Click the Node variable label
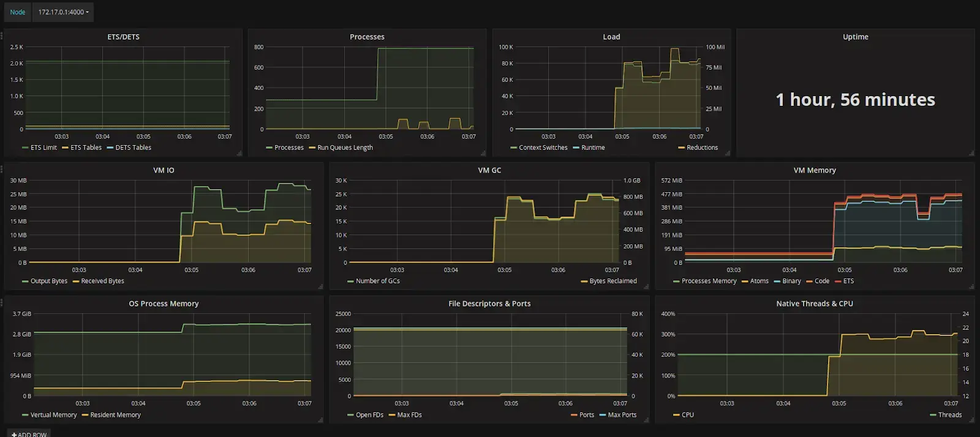980x437 pixels. (x=18, y=12)
